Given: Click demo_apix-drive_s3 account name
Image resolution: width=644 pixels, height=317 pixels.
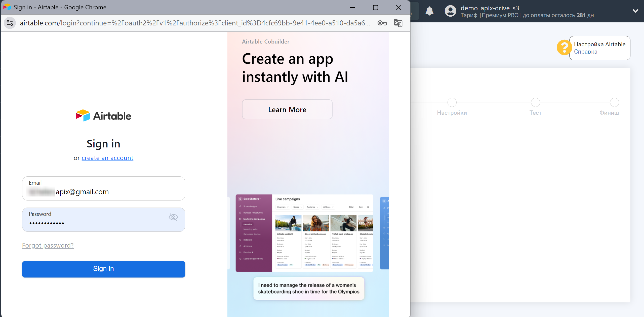Looking at the screenshot, I should [490, 8].
